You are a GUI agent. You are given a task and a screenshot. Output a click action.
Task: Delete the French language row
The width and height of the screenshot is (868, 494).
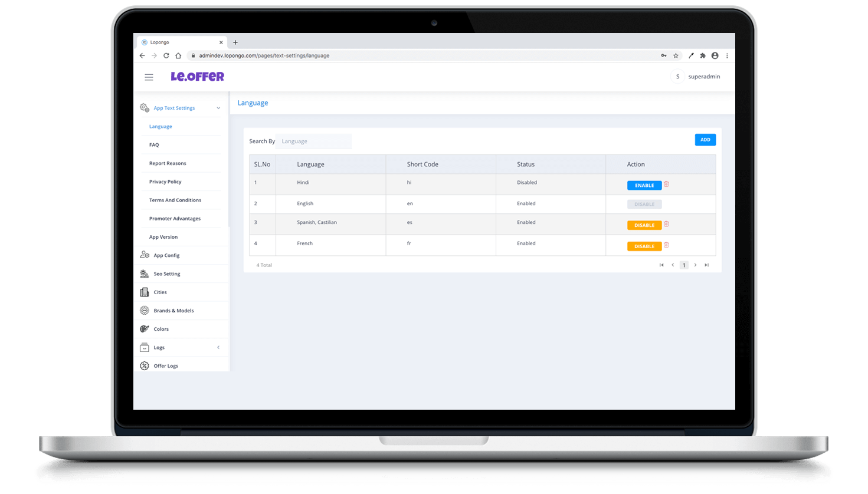(666, 245)
